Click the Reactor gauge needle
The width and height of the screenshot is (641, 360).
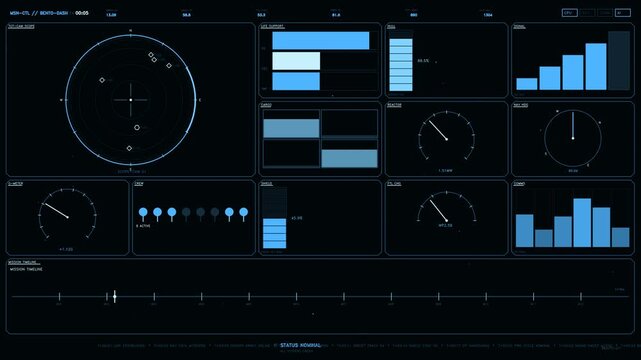click(438, 130)
